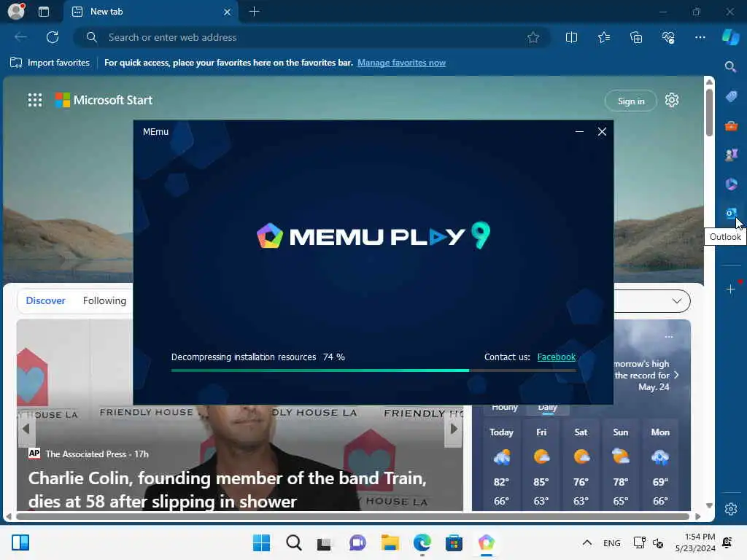Open Facebook link in MEmu installer
This screenshot has height=560, width=747.
click(556, 357)
